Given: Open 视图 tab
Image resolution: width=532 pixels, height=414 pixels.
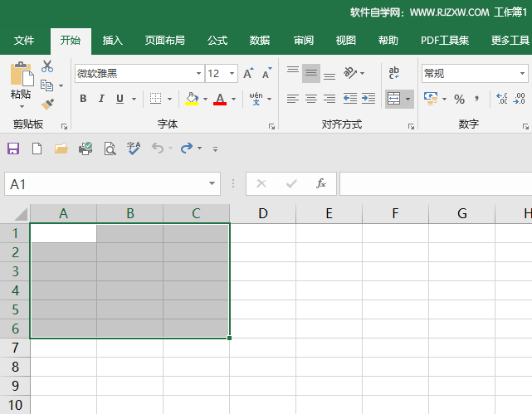Looking at the screenshot, I should (x=346, y=41).
